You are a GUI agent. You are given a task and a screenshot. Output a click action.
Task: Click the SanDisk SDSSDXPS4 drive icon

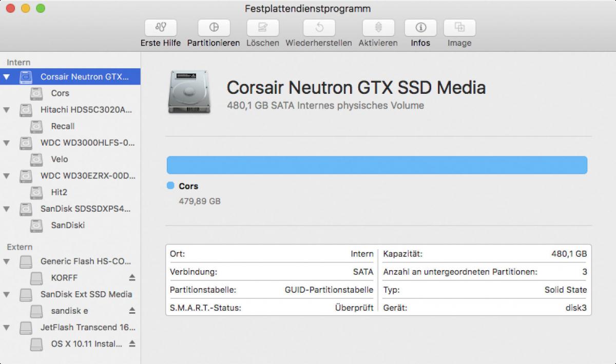point(26,209)
